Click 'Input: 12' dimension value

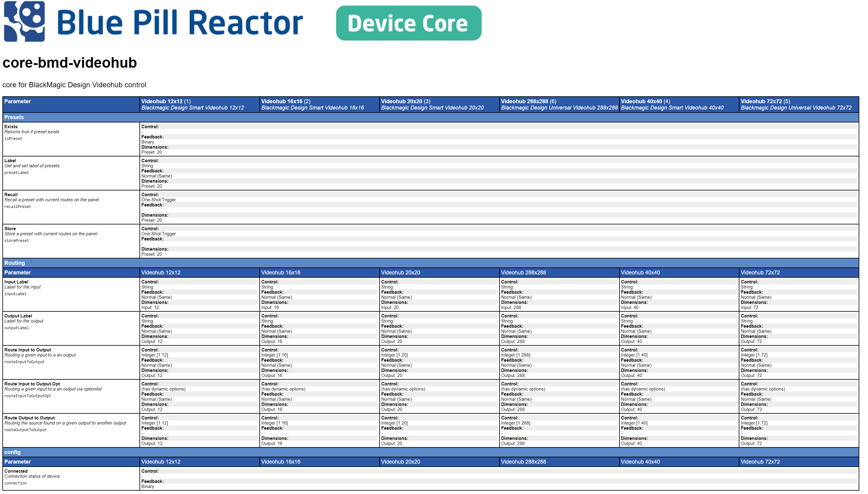150,308
